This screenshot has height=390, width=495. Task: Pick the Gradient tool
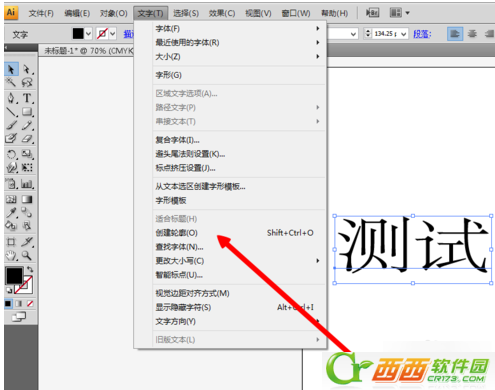pos(27,199)
